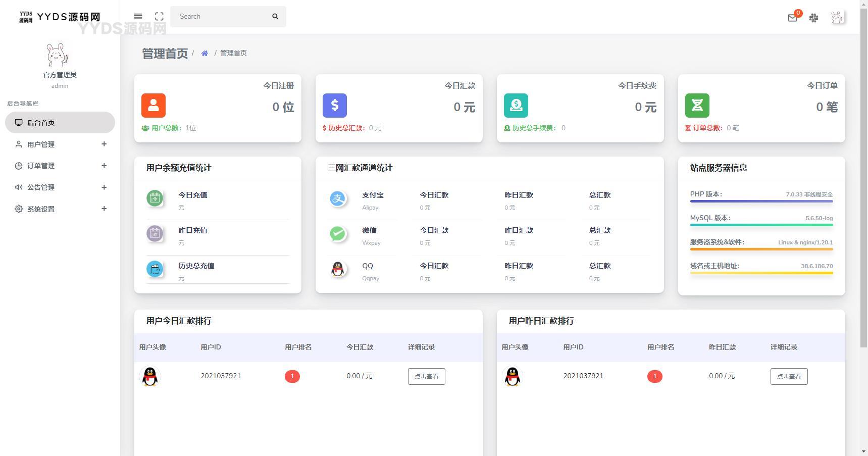Click the YYDS源码网 logo
This screenshot has height=456, width=868.
(x=60, y=17)
